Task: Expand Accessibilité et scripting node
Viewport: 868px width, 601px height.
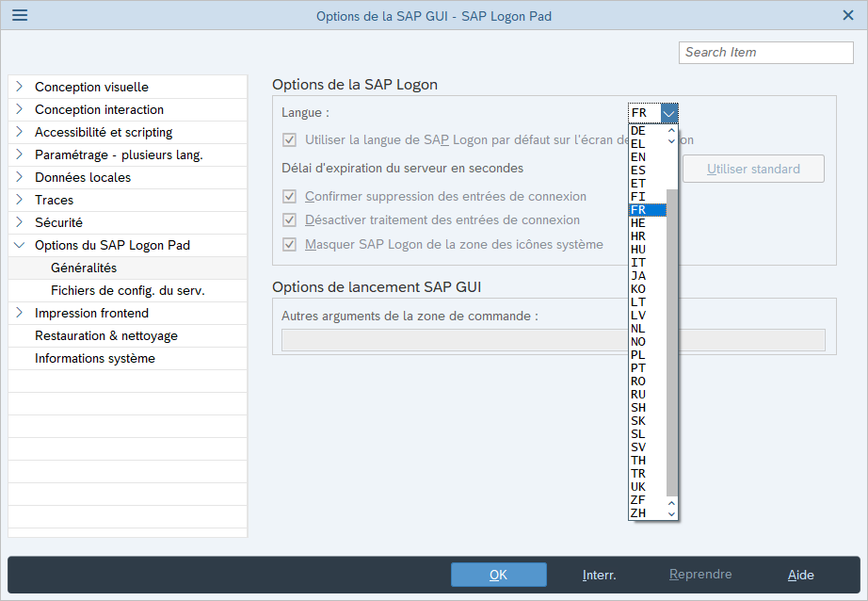Action: tap(20, 132)
